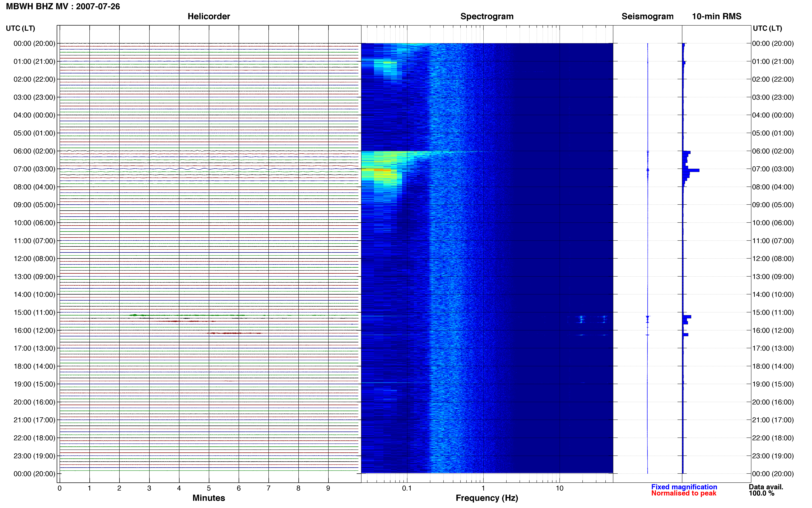
Task: Click the left '09:00 (05:00)' time label
Action: (x=34, y=205)
